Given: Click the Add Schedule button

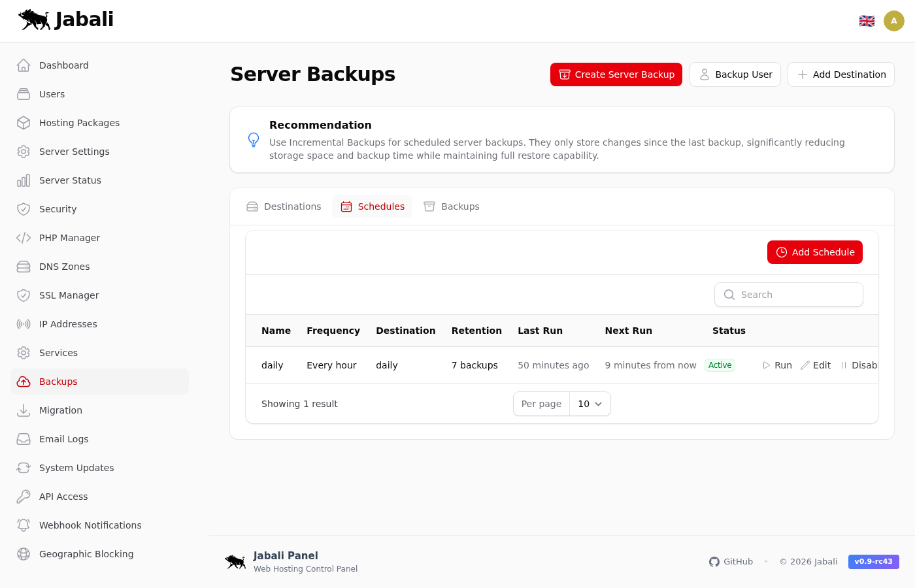Looking at the screenshot, I should click(814, 252).
